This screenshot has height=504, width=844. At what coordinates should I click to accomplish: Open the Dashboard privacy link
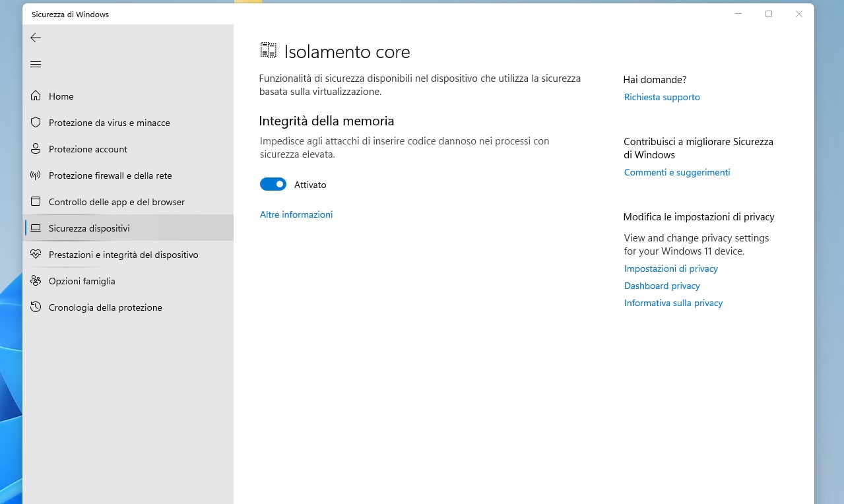(662, 286)
